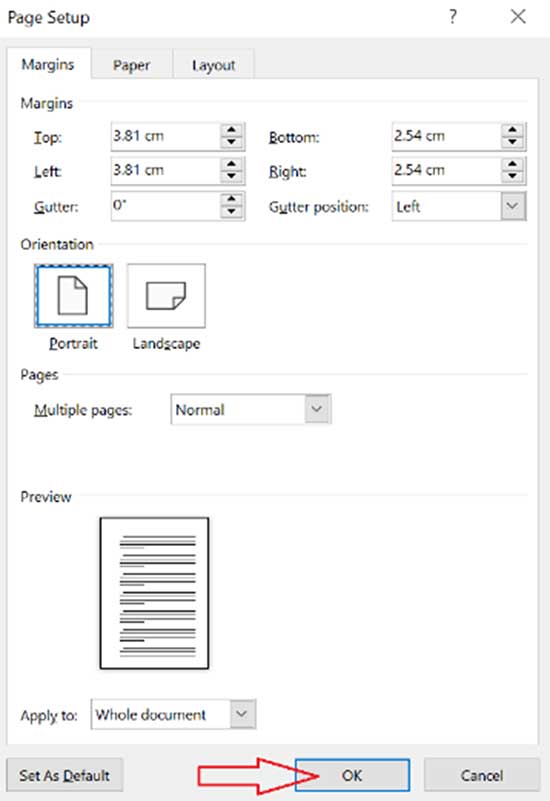Switch to the Layout tab
Image resolution: width=550 pixels, height=801 pixels.
click(x=213, y=65)
